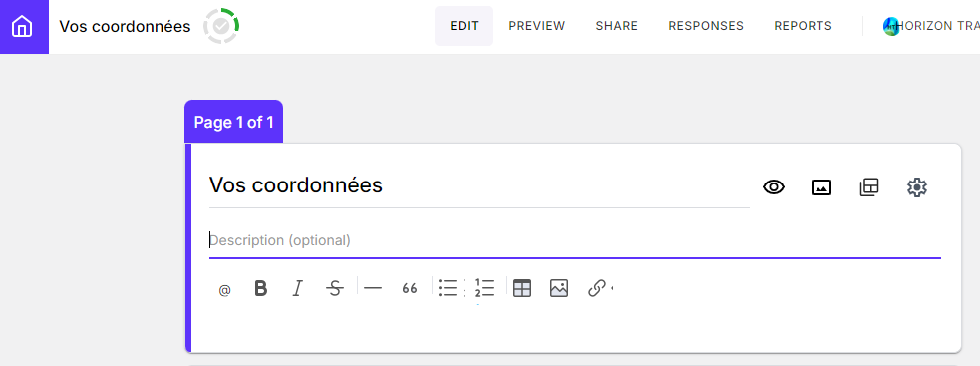This screenshot has height=366, width=980.
Task: Toggle italic formatting in description toolbar
Action: coord(297,288)
